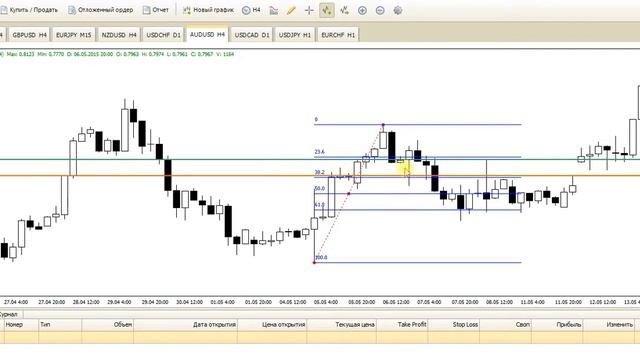Click the Fibonacci 100.0 level label
640x360 pixels.
coord(321,258)
